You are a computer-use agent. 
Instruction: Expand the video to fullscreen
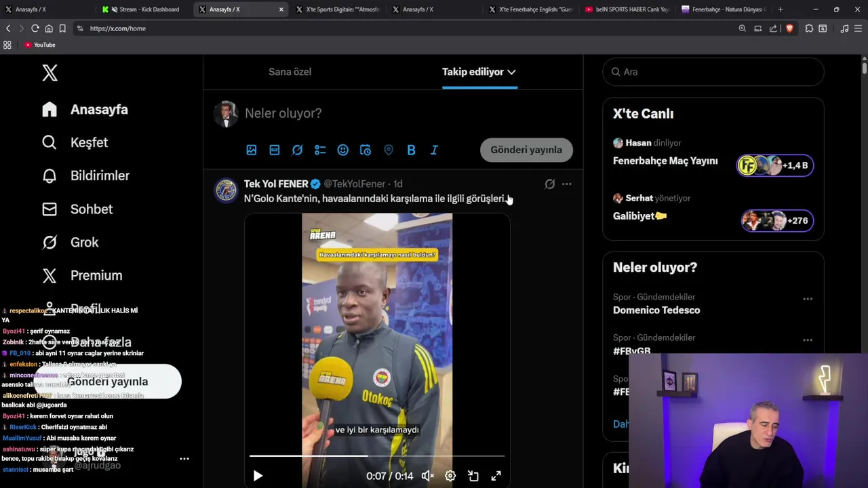pyautogui.click(x=496, y=476)
